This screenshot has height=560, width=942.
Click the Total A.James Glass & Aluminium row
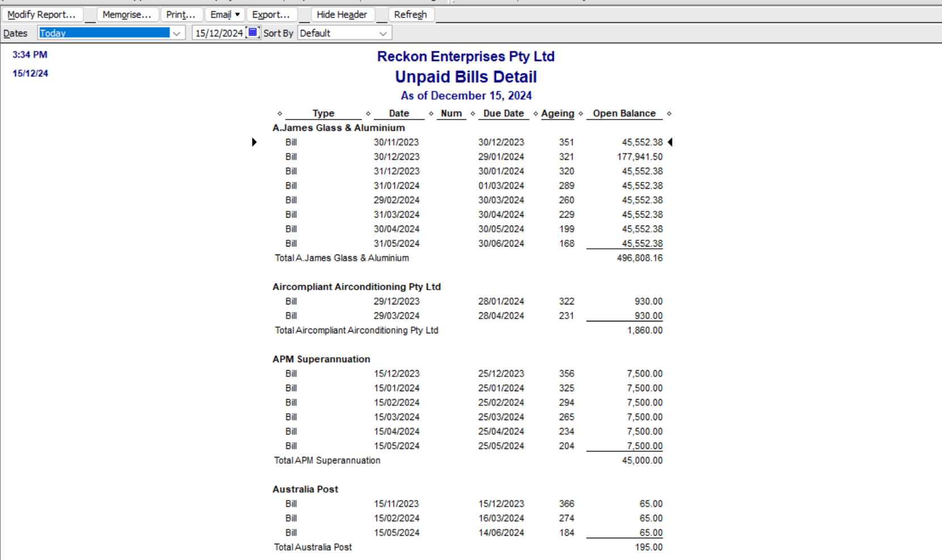(x=468, y=258)
